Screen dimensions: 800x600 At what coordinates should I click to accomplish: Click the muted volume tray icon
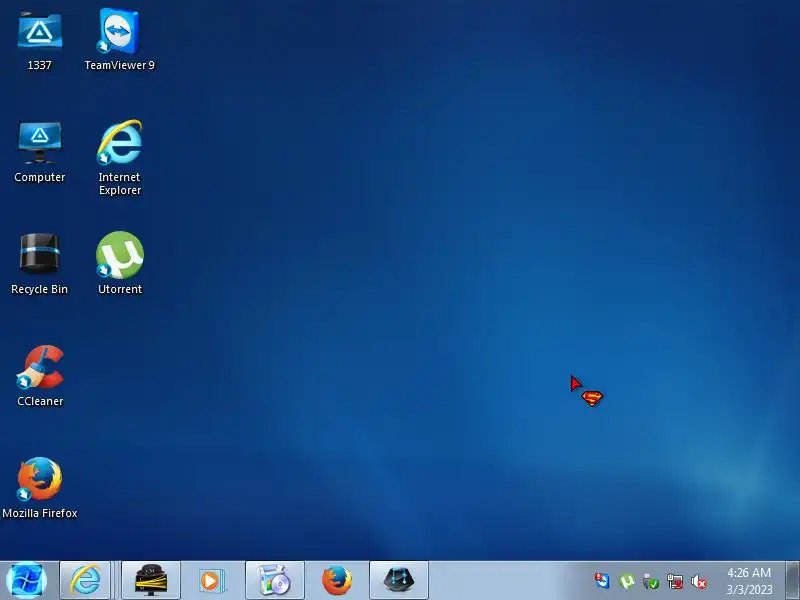[699, 581]
